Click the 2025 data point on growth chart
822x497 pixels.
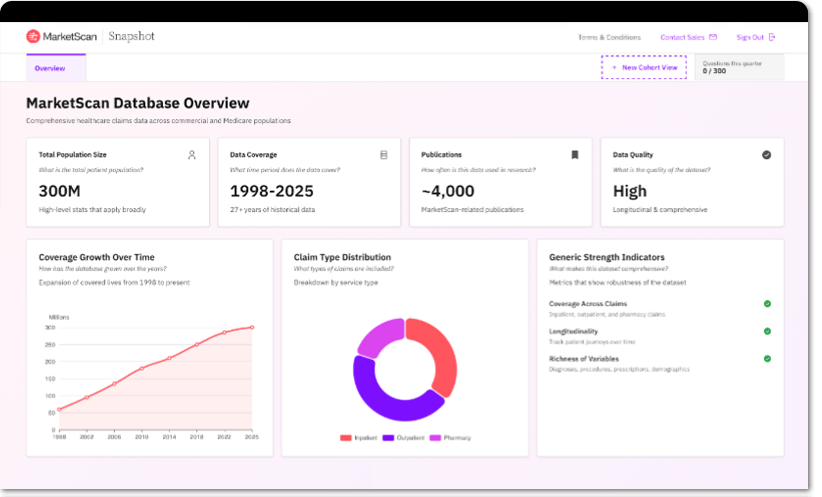252,327
